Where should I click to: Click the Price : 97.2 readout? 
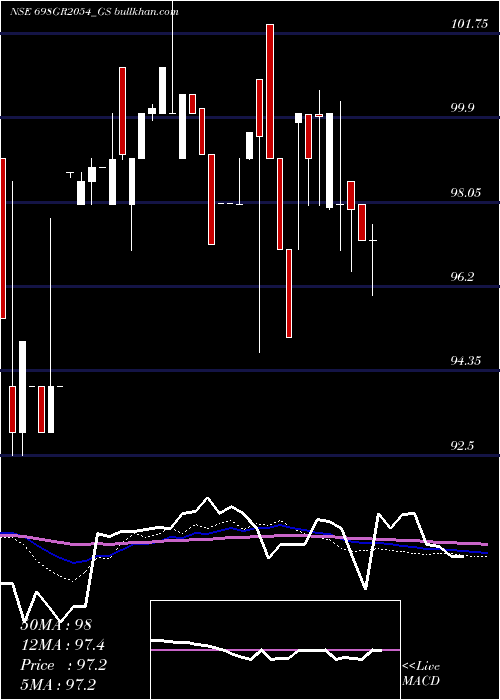pyautogui.click(x=63, y=665)
